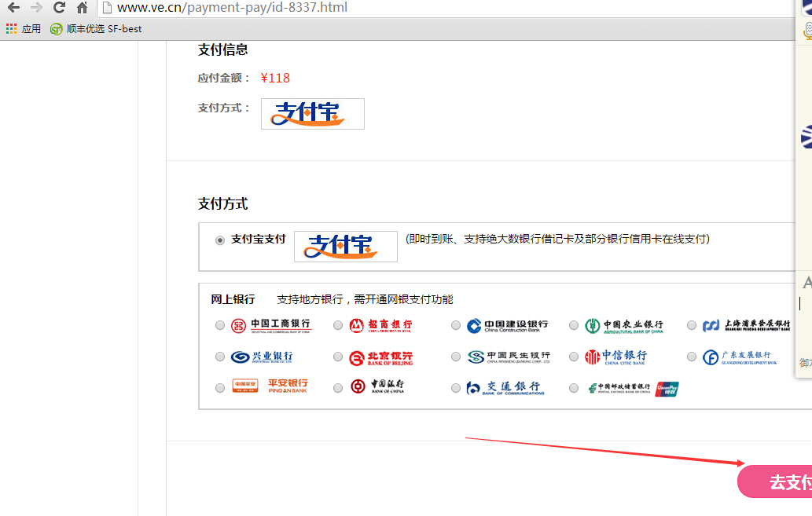Click the 中国农业银行 logo

(624, 325)
